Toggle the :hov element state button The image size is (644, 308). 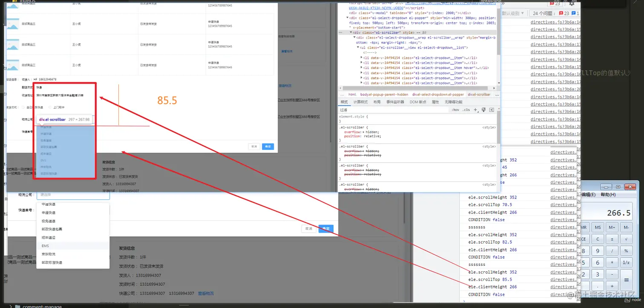455,110
